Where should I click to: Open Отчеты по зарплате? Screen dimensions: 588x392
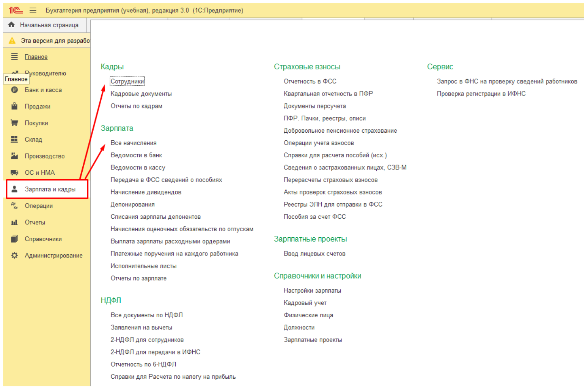point(138,278)
